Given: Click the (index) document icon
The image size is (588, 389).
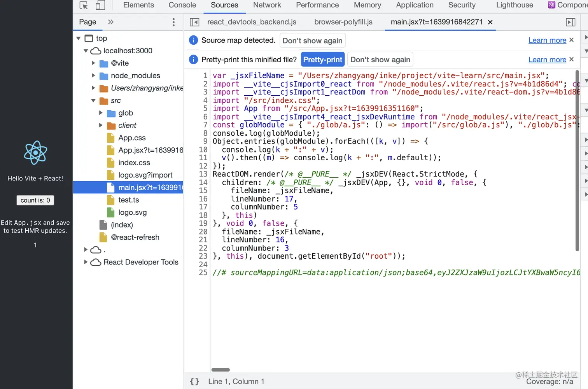Looking at the screenshot, I should tap(103, 225).
